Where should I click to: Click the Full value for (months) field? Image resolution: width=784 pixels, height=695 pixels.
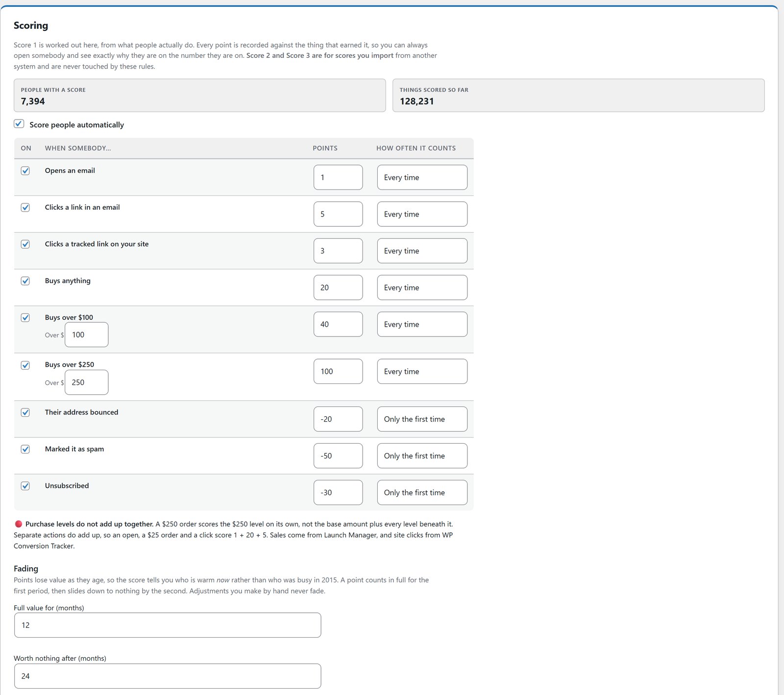[168, 625]
